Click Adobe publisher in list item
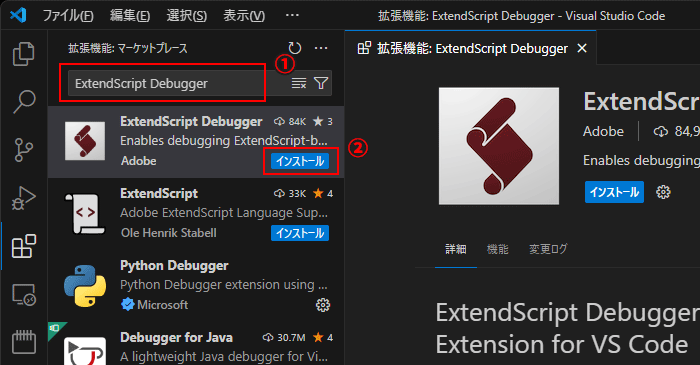This screenshot has height=365, width=700. click(x=138, y=161)
